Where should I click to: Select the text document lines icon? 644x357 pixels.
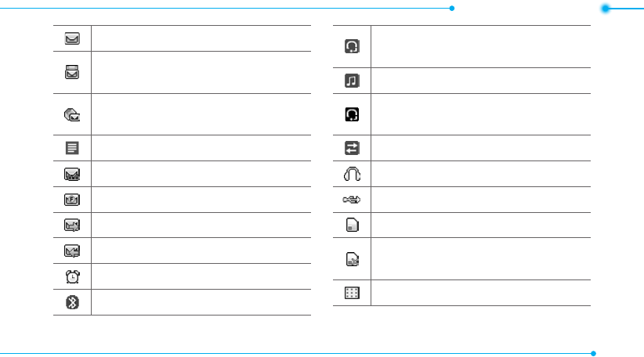pos(72,148)
